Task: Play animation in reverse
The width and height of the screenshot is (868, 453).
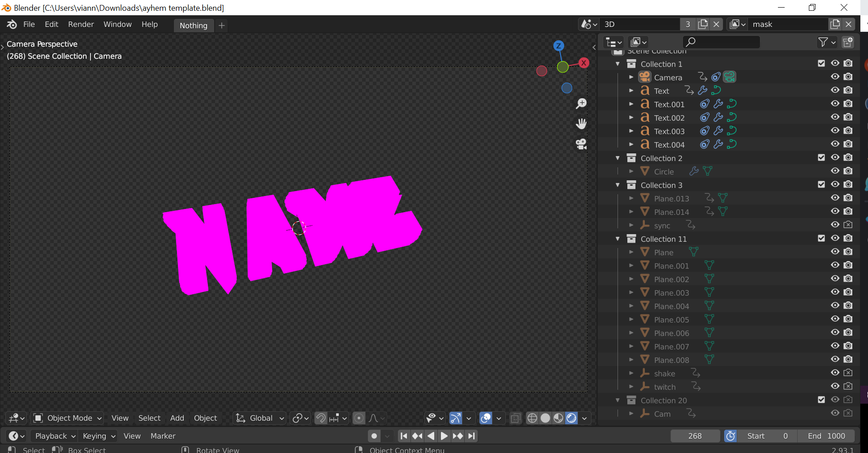Action: [431, 436]
